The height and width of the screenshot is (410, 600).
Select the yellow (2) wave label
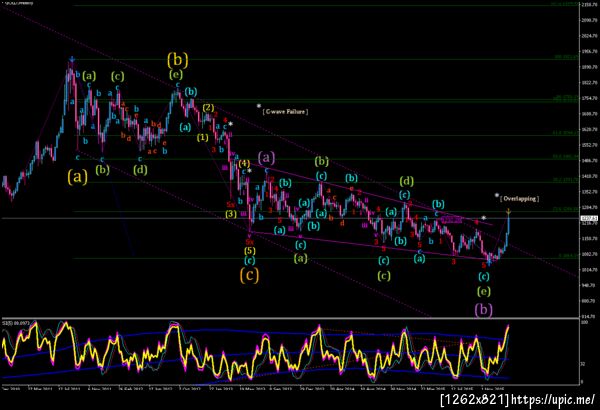pyautogui.click(x=208, y=108)
